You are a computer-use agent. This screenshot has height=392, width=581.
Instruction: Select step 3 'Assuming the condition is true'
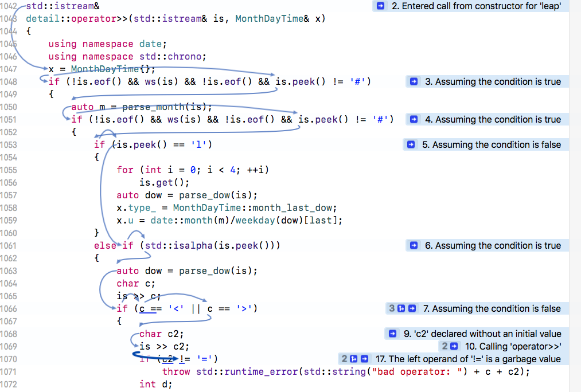click(493, 81)
